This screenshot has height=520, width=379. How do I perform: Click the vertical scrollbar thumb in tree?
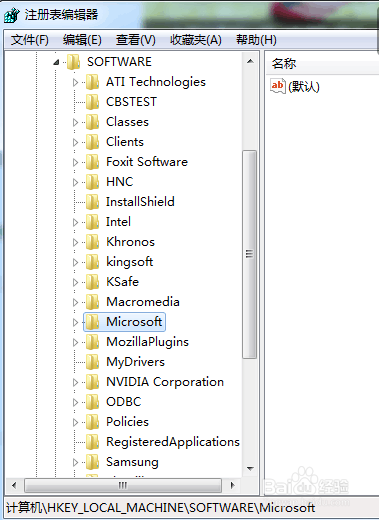coord(250,254)
